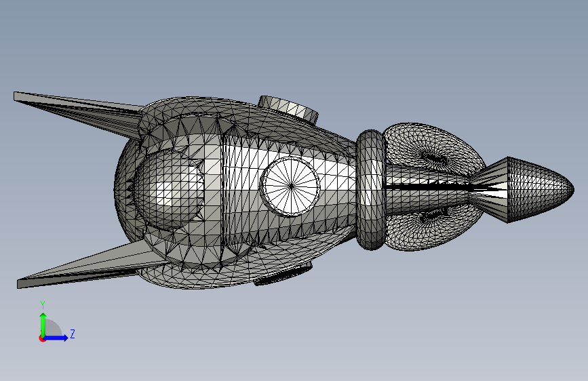Select the dome at rocket's rear end
This screenshot has height=381, width=588.
(x=169, y=188)
